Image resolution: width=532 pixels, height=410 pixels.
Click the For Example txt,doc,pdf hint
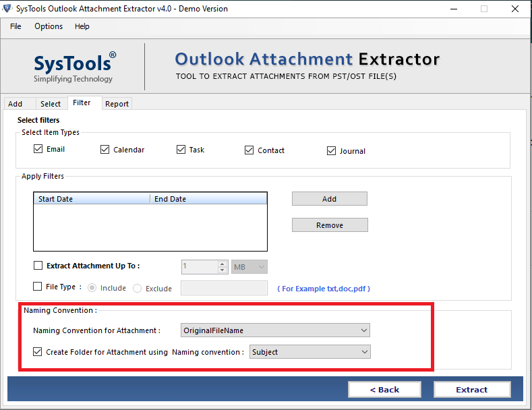324,289
